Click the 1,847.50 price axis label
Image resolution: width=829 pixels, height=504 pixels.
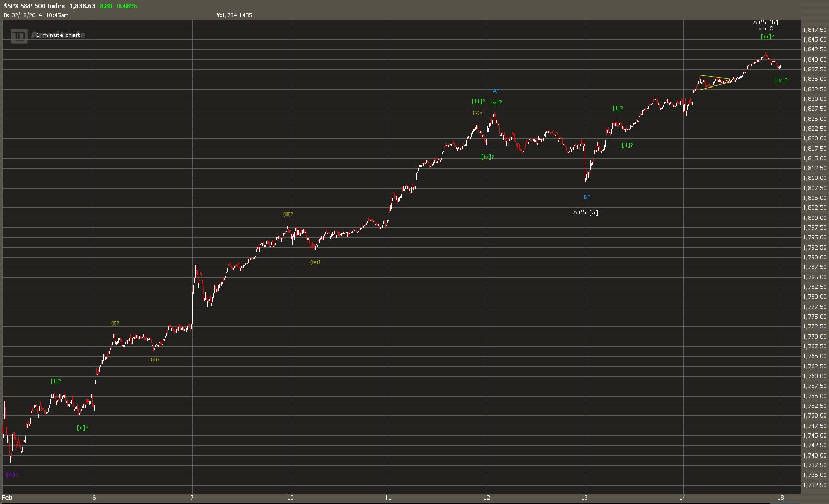(815, 30)
